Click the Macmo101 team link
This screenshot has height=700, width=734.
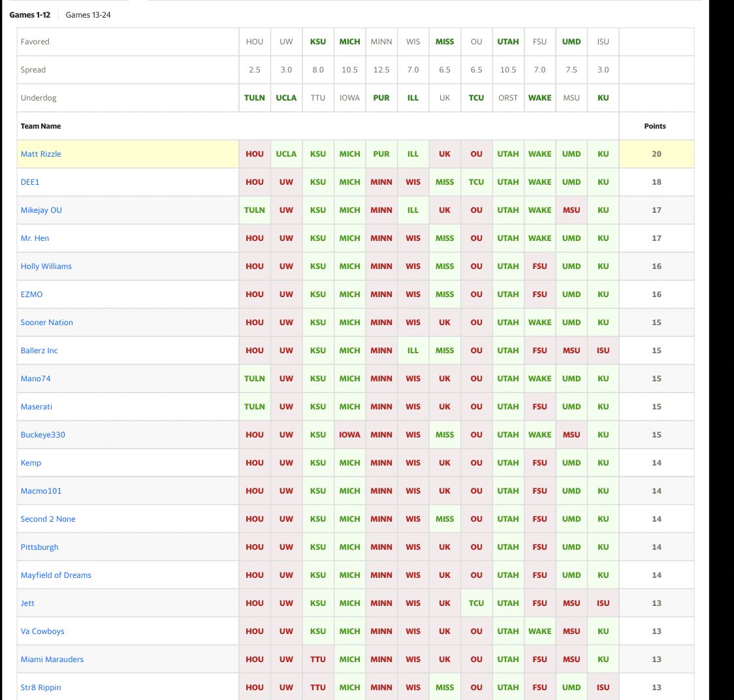coord(41,491)
